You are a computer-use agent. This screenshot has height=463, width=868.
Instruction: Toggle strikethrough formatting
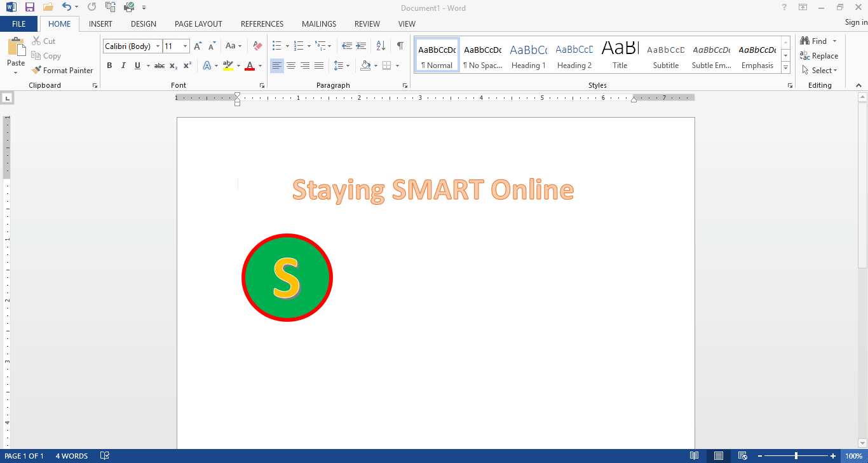click(159, 66)
